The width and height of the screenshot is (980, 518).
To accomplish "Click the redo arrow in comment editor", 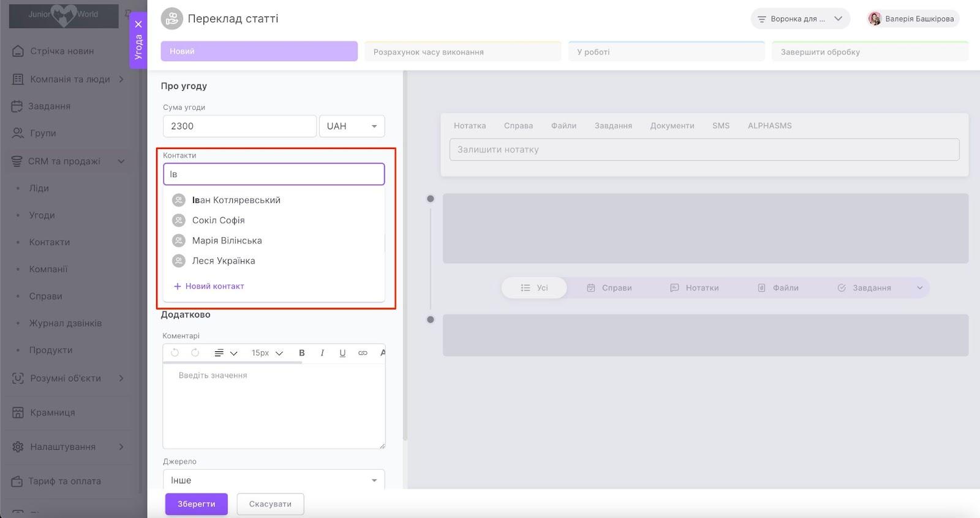I will pos(195,352).
